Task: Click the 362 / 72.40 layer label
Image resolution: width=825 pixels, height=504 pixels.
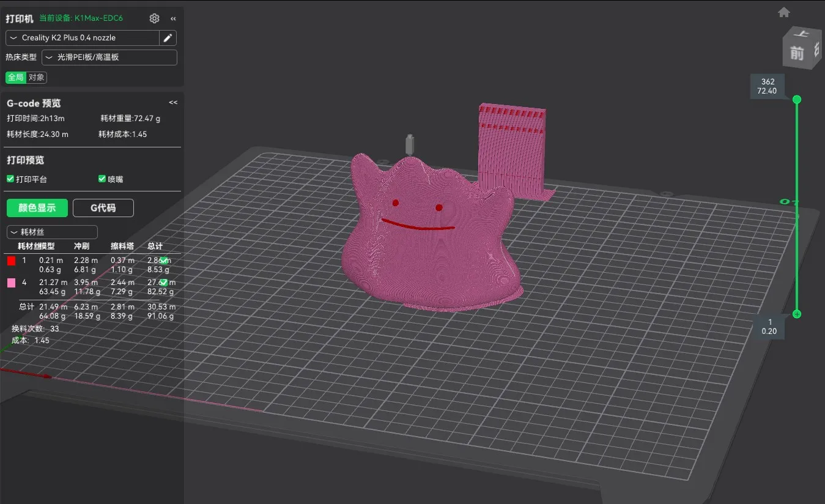Action: pyautogui.click(x=768, y=86)
